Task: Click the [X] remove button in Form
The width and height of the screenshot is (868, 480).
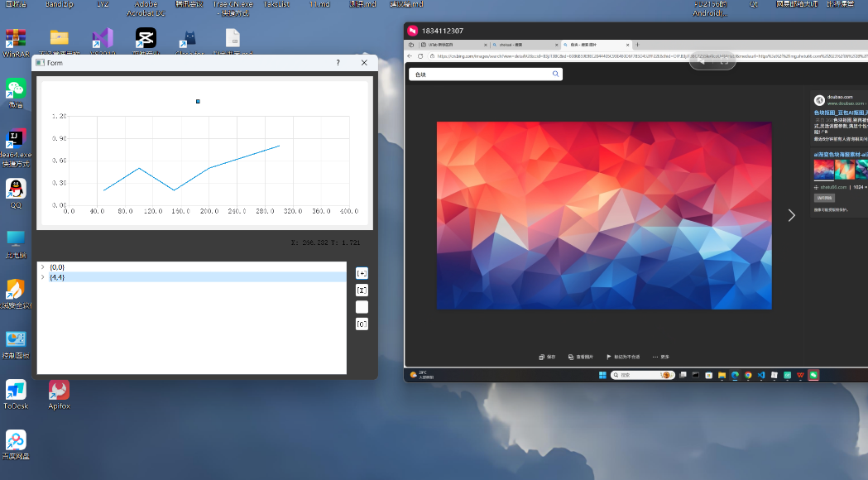Action: pos(362,290)
